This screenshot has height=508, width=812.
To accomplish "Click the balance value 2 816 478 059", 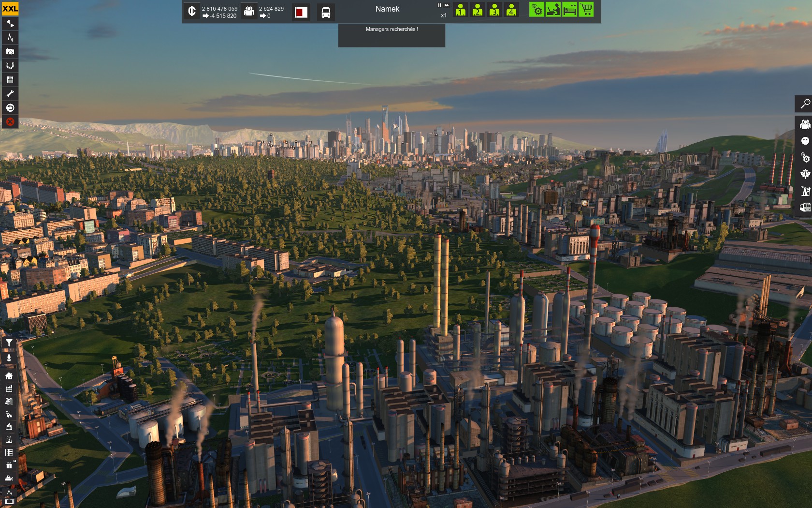I will click(x=220, y=9).
